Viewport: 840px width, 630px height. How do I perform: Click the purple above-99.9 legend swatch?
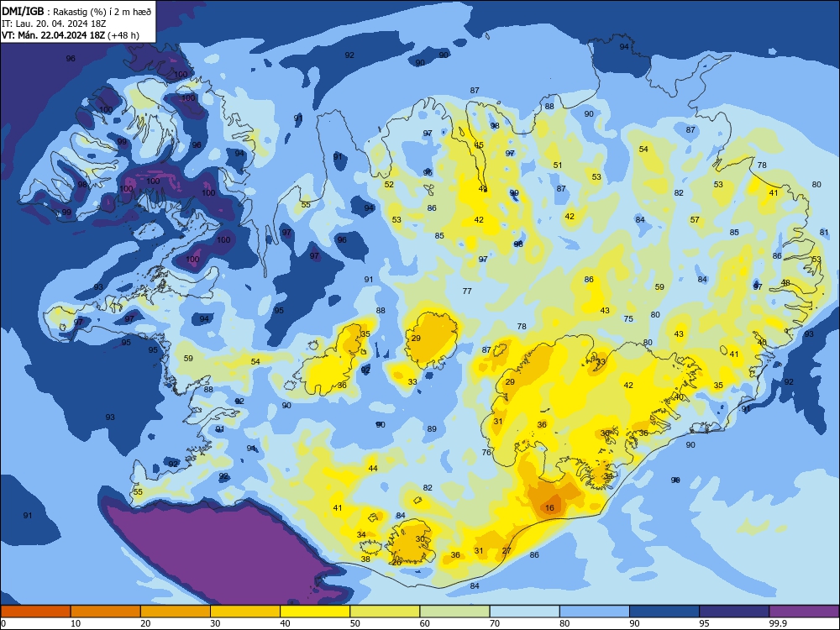click(804, 612)
